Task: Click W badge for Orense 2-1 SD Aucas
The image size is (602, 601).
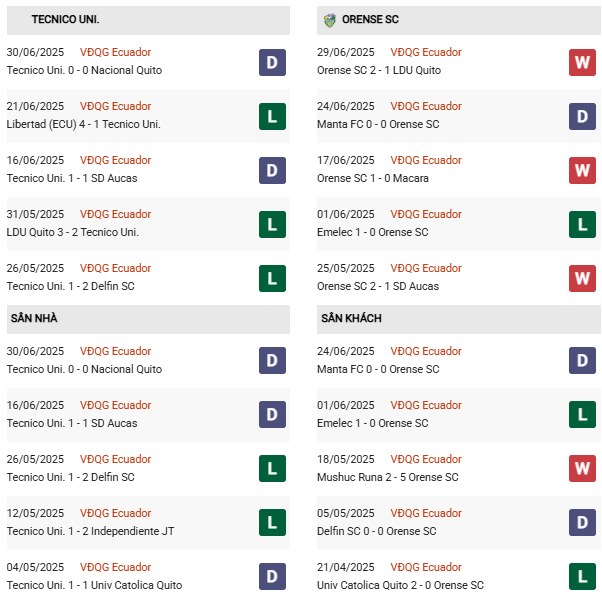Action: point(582,278)
